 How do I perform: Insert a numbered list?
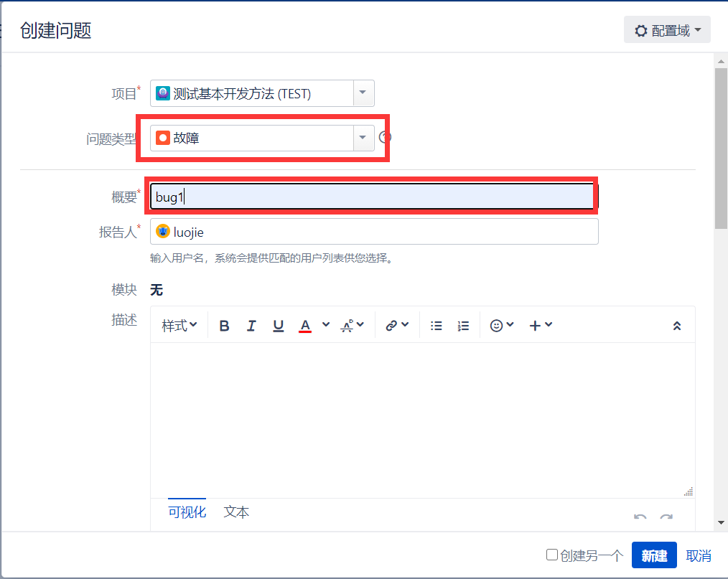(x=463, y=325)
